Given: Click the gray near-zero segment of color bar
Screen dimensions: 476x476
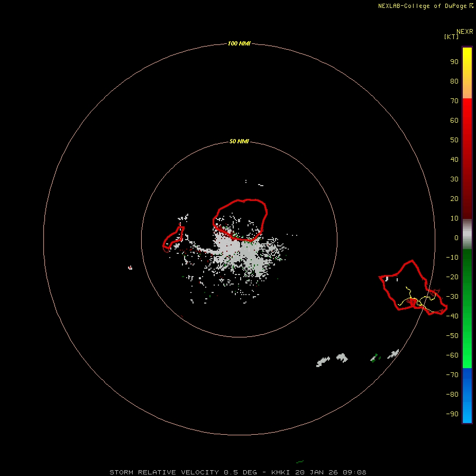Looking at the screenshot, I should (467, 234).
